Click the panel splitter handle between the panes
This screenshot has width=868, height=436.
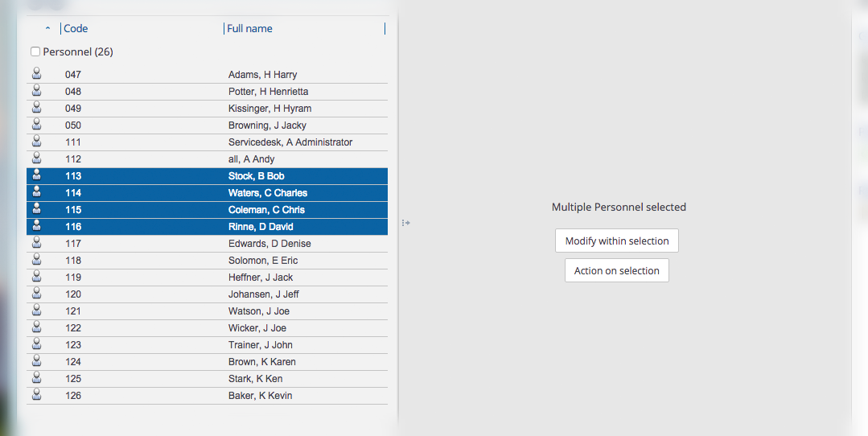406,223
